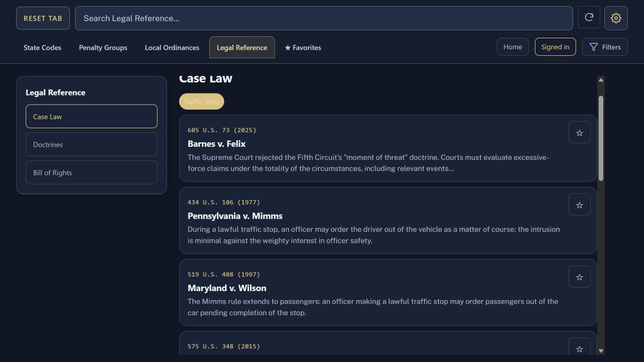Star the Maryland v. Wilson case

(580, 277)
